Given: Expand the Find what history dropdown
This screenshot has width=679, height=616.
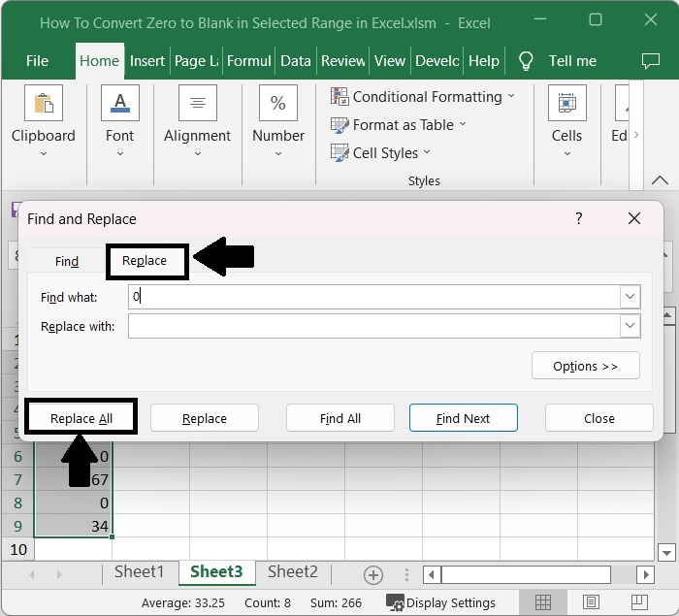Looking at the screenshot, I should click(630, 297).
